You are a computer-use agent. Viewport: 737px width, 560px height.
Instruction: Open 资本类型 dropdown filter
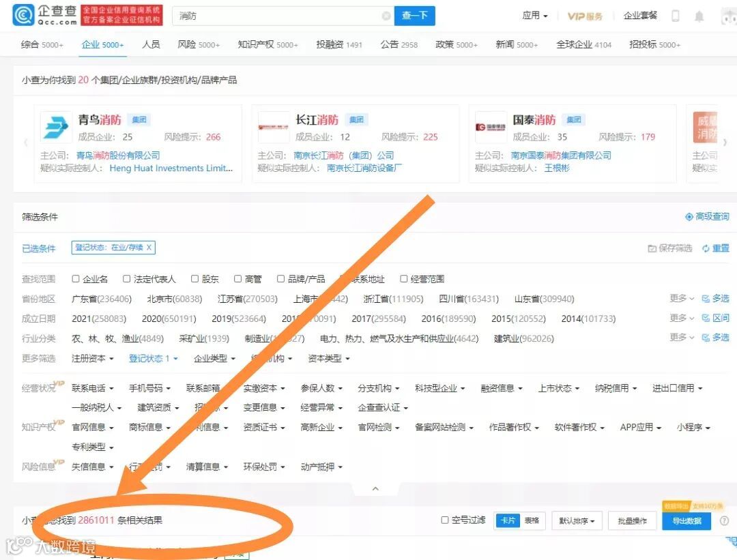pyautogui.click(x=329, y=358)
